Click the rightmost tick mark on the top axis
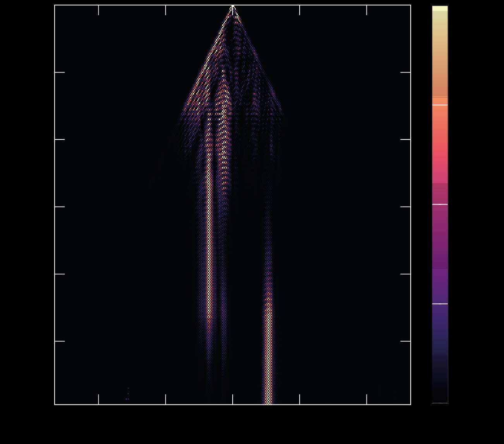Viewport: 504px width, 444px height. pos(367,10)
